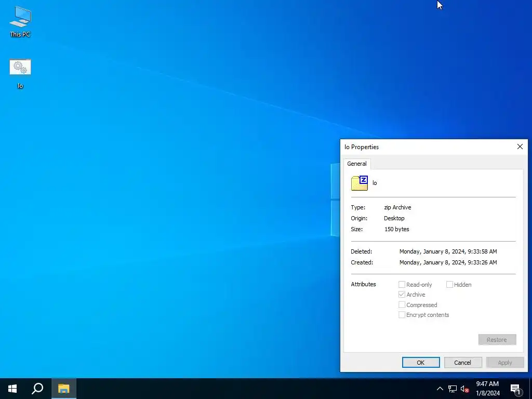Click the Attributes label
This screenshot has height=399, width=532.
pyautogui.click(x=363, y=284)
